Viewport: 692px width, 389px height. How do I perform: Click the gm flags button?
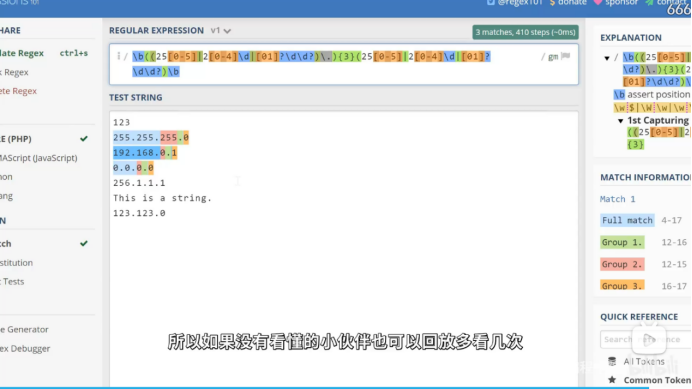553,57
